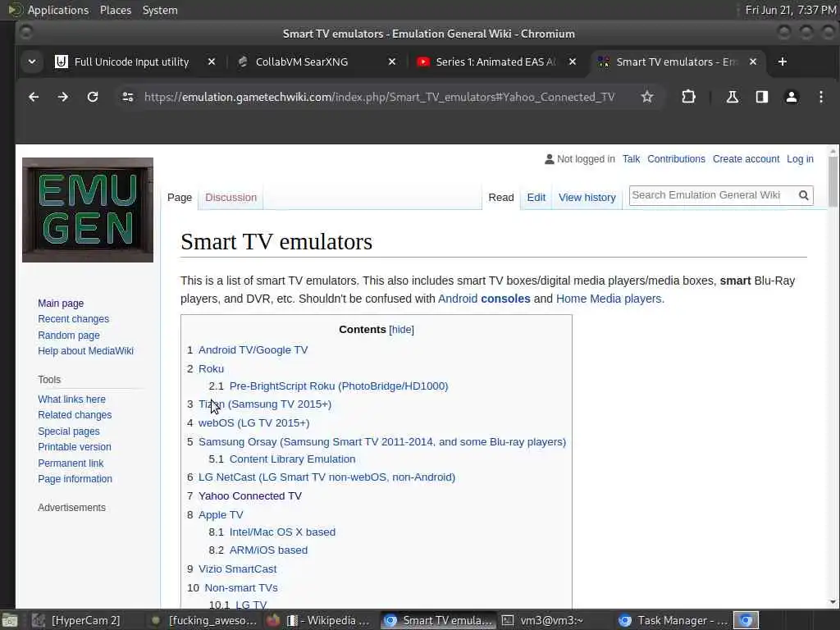Jump to LG NetCast section

pos(326,477)
